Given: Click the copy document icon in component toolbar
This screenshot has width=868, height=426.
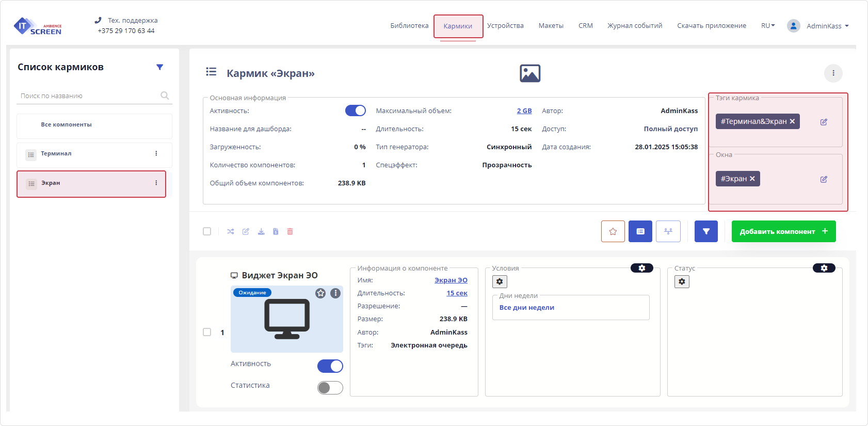Looking at the screenshot, I should click(276, 231).
